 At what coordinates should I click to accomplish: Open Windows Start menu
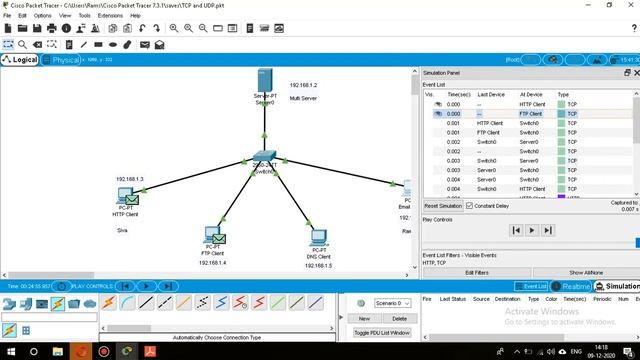11,351
